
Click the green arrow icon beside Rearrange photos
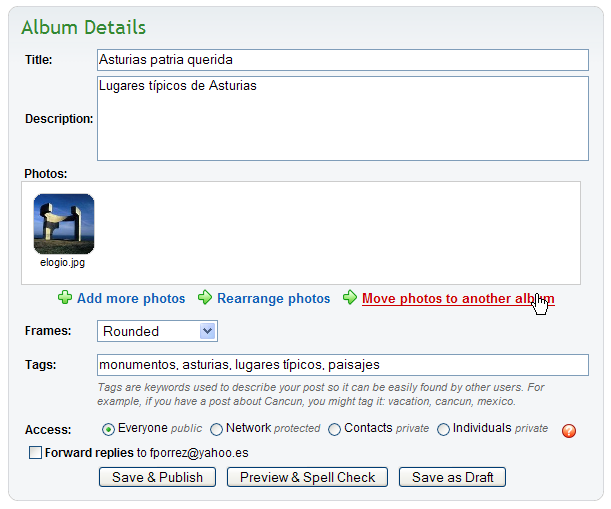(x=205, y=298)
